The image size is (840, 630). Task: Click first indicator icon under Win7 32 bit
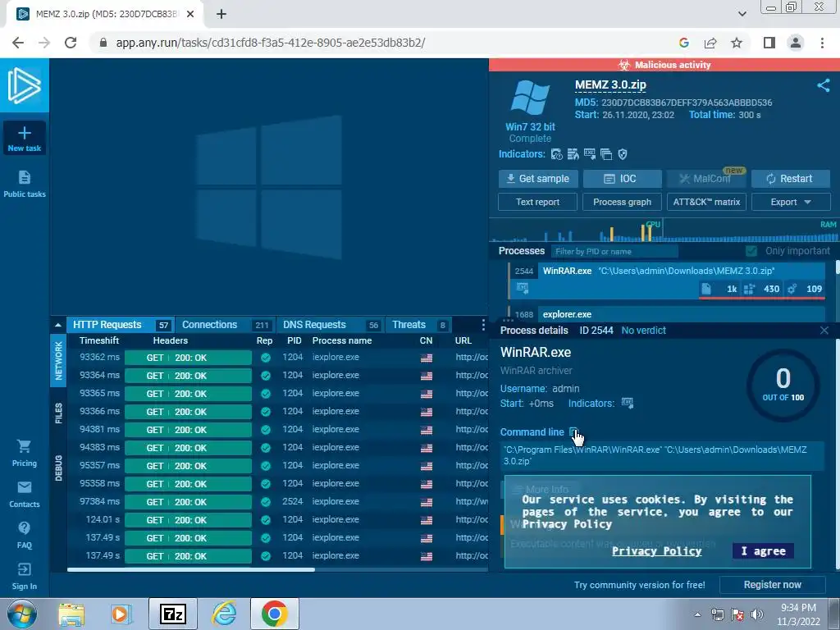(557, 154)
